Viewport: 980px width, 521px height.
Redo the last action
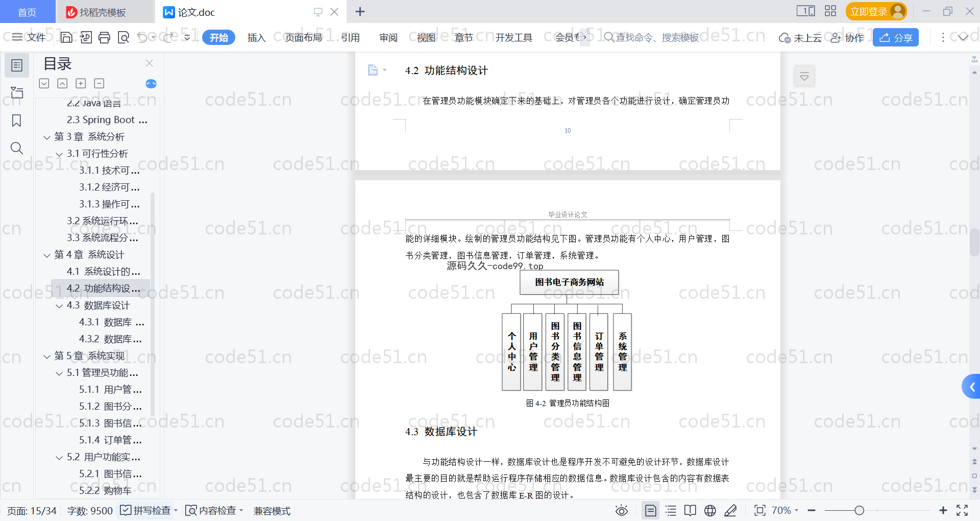coord(169,37)
